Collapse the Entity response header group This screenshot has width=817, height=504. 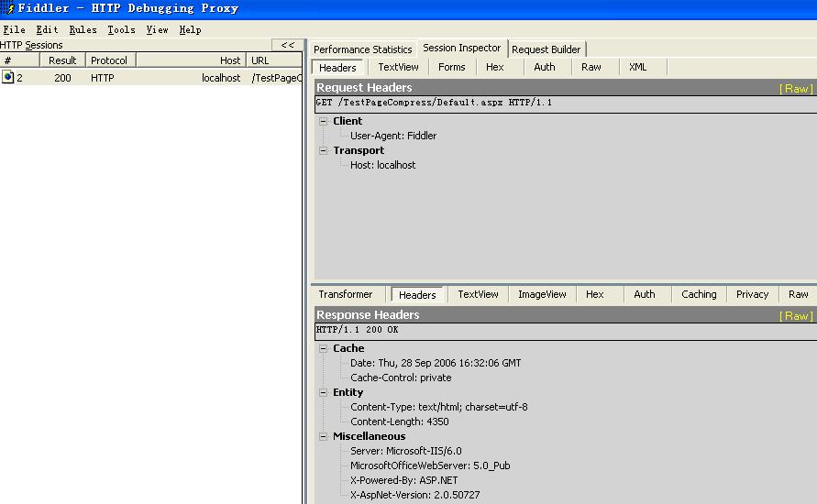[324, 392]
